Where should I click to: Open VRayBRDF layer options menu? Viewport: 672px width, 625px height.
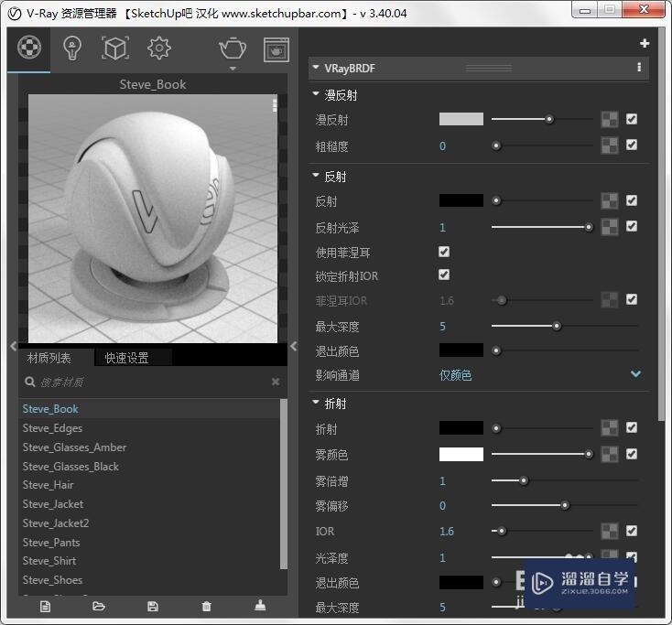[x=639, y=67]
